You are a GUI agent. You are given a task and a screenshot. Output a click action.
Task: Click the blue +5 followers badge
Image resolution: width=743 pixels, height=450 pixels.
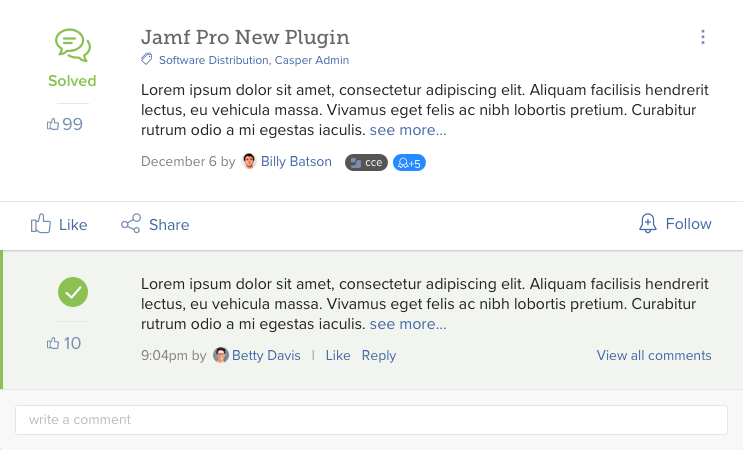coord(409,162)
